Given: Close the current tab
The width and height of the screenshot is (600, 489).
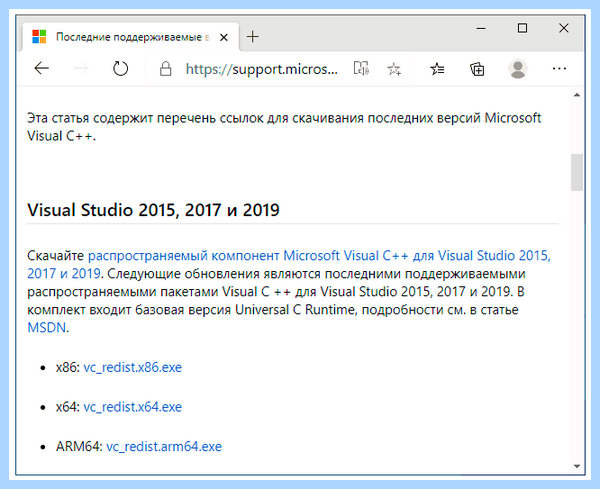Looking at the screenshot, I should [224, 37].
